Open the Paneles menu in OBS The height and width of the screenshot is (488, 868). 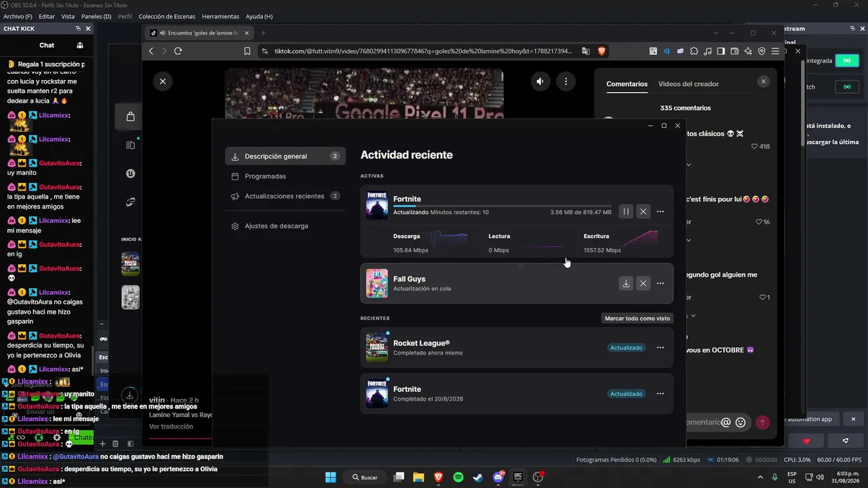(96, 16)
